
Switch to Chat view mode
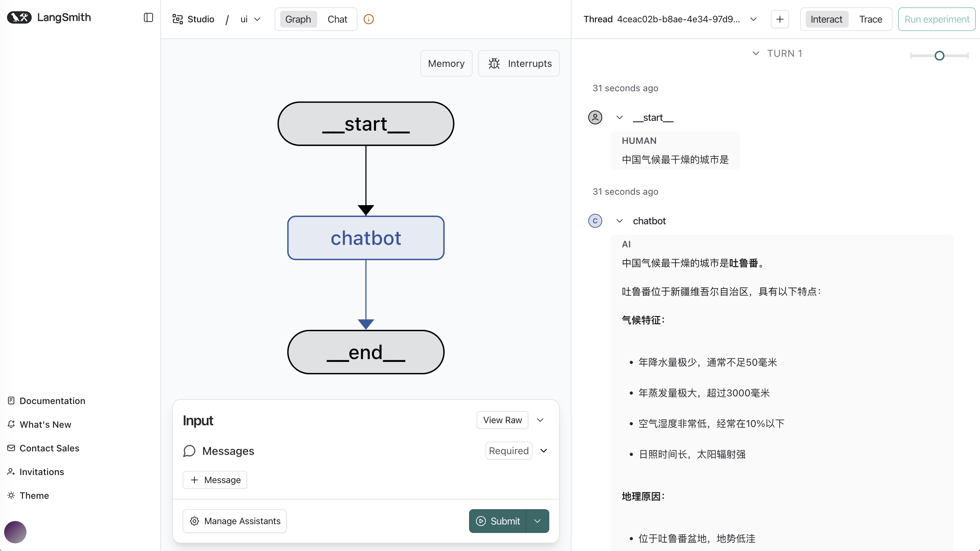337,19
